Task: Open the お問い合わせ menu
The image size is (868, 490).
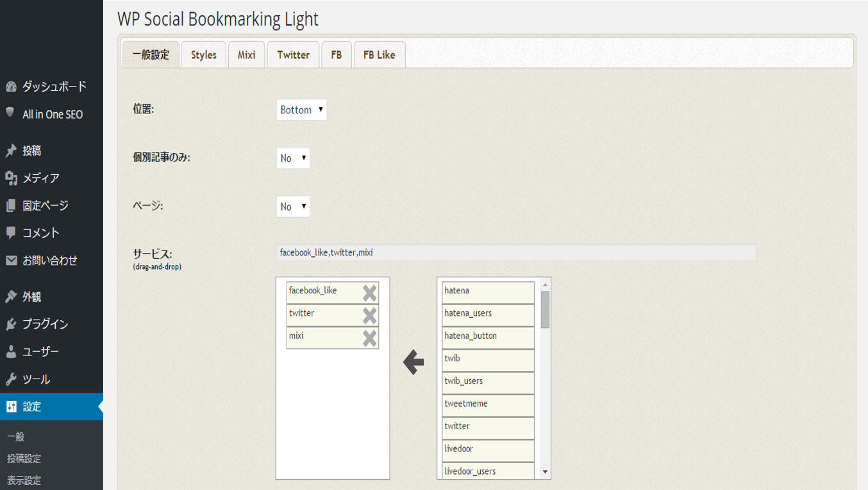Action: (51, 261)
